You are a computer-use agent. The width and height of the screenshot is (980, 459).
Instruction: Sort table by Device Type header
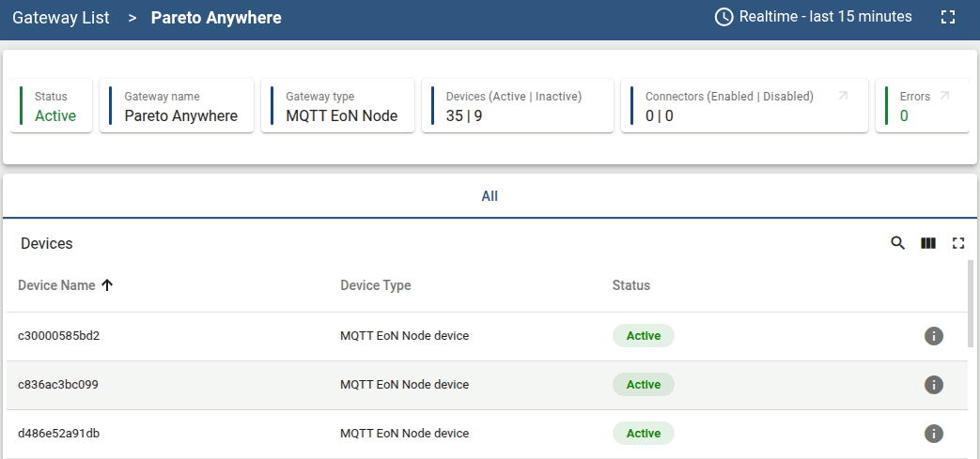376,285
